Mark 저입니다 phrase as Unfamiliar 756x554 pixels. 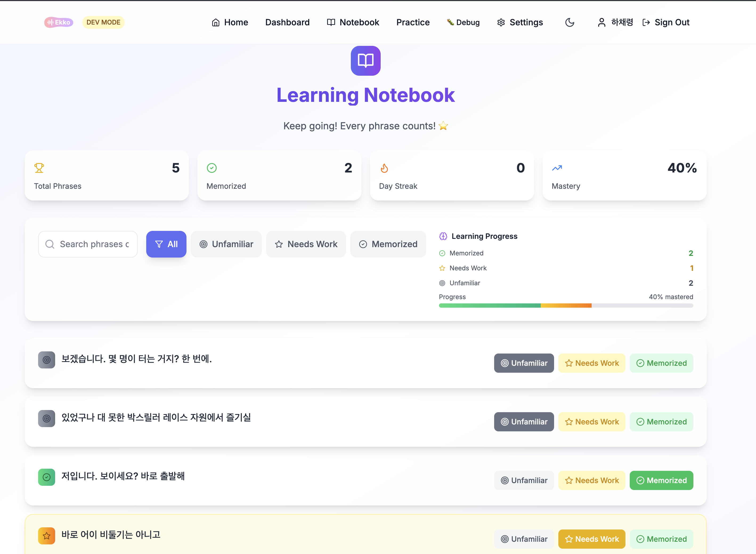524,481
